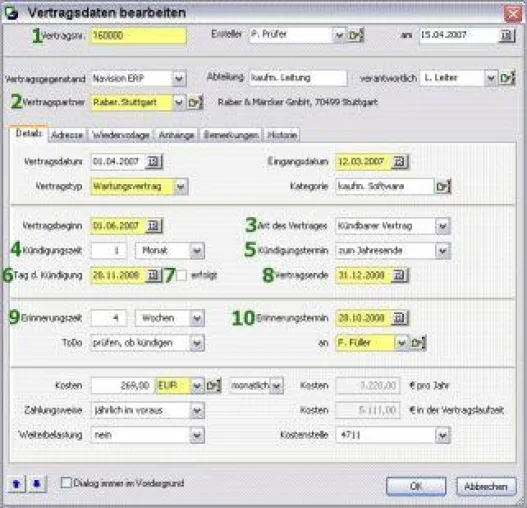Expand the Vertragstyp dropdown
527x508 pixels.
point(180,187)
